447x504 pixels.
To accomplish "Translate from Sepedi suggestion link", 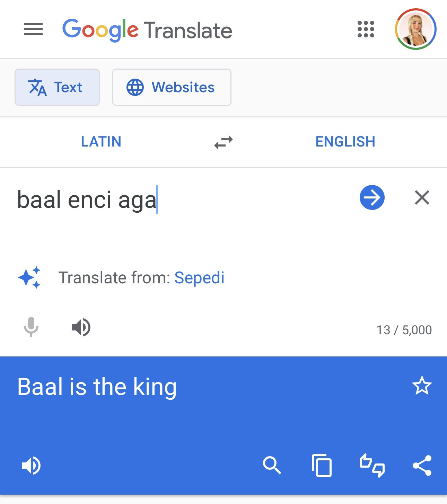I will click(x=199, y=278).
